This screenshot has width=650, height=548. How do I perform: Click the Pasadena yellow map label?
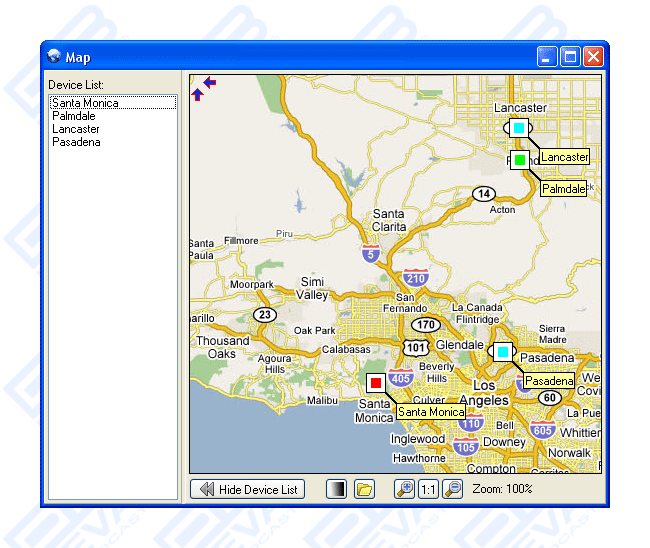tap(549, 382)
